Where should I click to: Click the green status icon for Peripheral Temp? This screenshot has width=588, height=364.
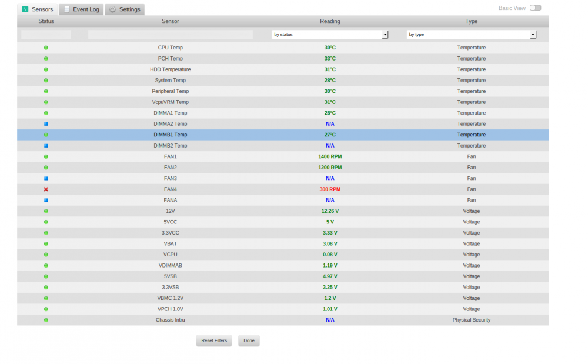click(x=46, y=91)
